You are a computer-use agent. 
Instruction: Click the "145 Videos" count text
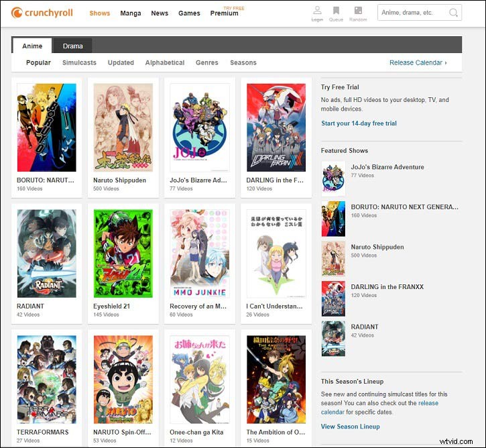(x=106, y=315)
